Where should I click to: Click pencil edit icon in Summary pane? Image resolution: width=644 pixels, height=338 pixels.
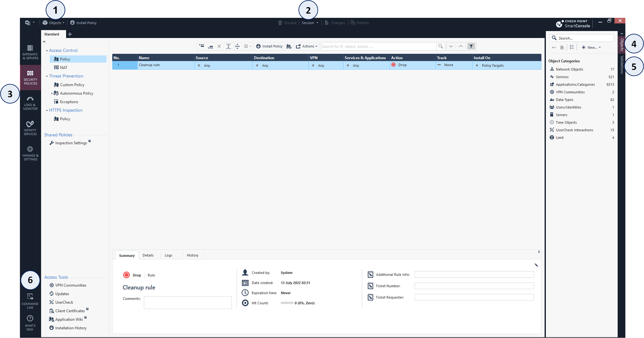point(536,265)
